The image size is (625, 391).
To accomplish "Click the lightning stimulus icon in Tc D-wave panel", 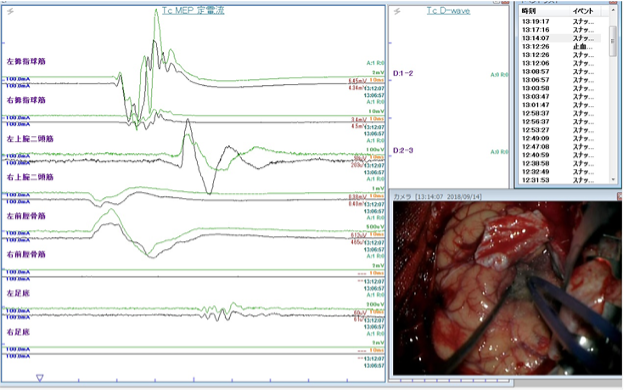I will click(x=397, y=11).
